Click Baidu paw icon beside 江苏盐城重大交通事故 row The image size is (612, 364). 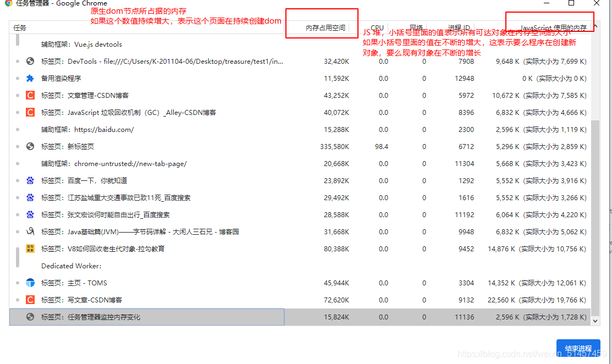click(30, 197)
